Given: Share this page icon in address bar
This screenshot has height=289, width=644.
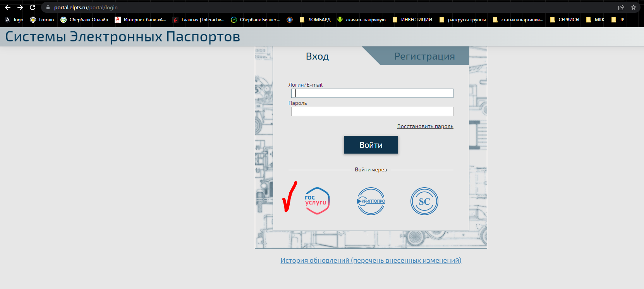Looking at the screenshot, I should point(621,7).
